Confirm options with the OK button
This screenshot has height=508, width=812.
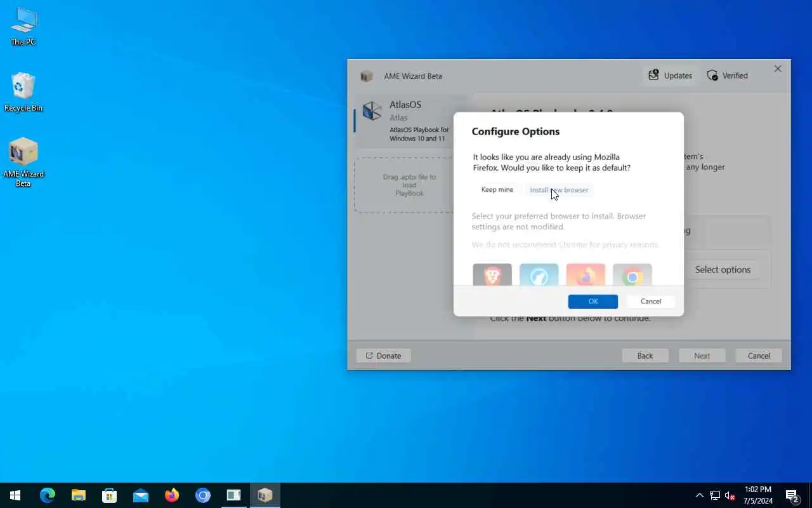(x=593, y=302)
